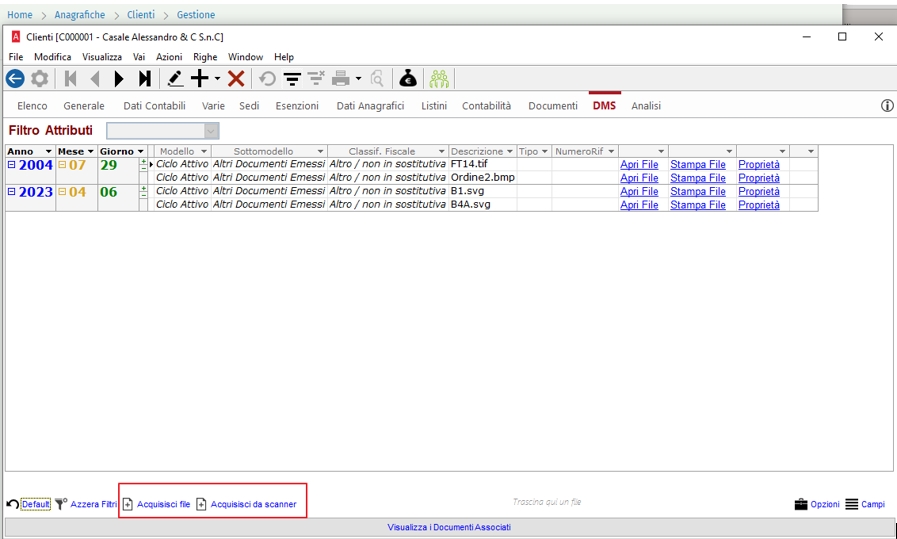Screen dimensions: 897x539
Task: Open the Righe menu
Action: tap(205, 57)
